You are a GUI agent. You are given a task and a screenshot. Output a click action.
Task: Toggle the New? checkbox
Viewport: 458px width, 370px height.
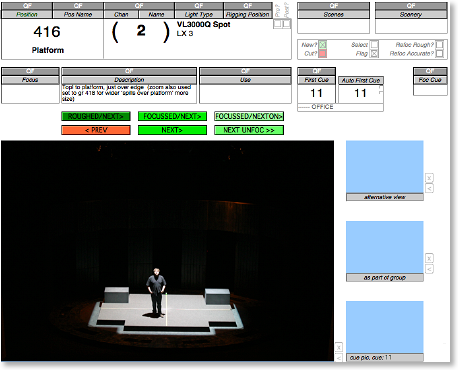(x=323, y=45)
